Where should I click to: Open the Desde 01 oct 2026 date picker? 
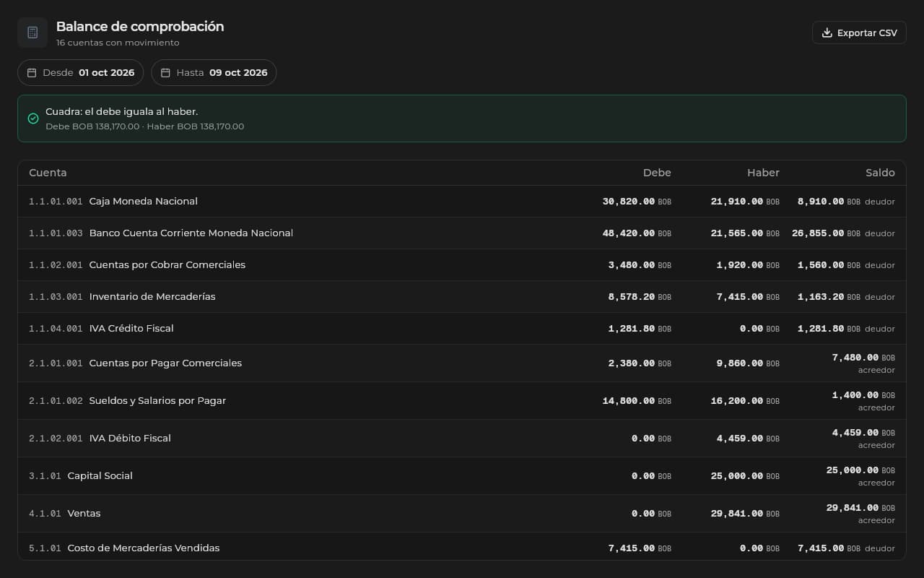pos(81,73)
